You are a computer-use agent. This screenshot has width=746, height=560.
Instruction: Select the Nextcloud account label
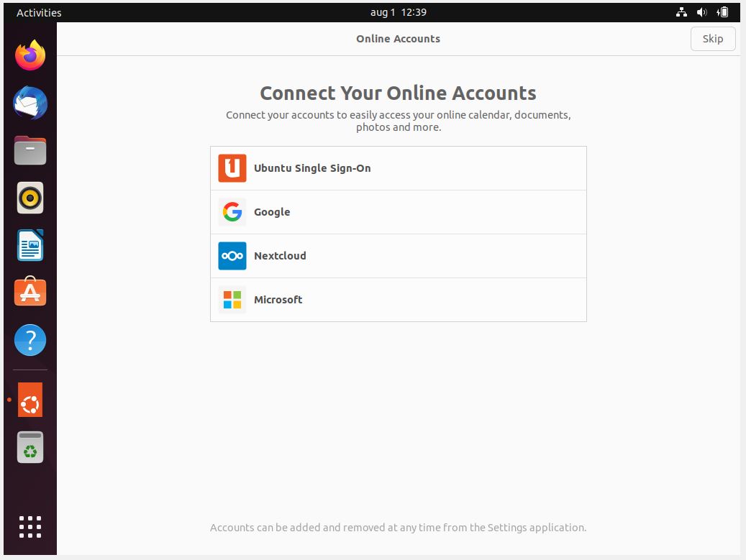pyautogui.click(x=280, y=256)
